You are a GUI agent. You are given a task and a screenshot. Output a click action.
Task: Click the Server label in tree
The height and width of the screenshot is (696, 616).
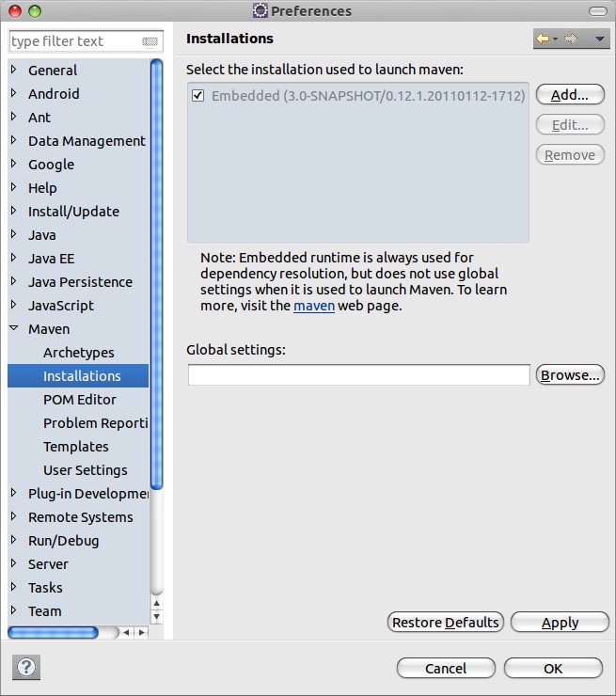[x=48, y=564]
